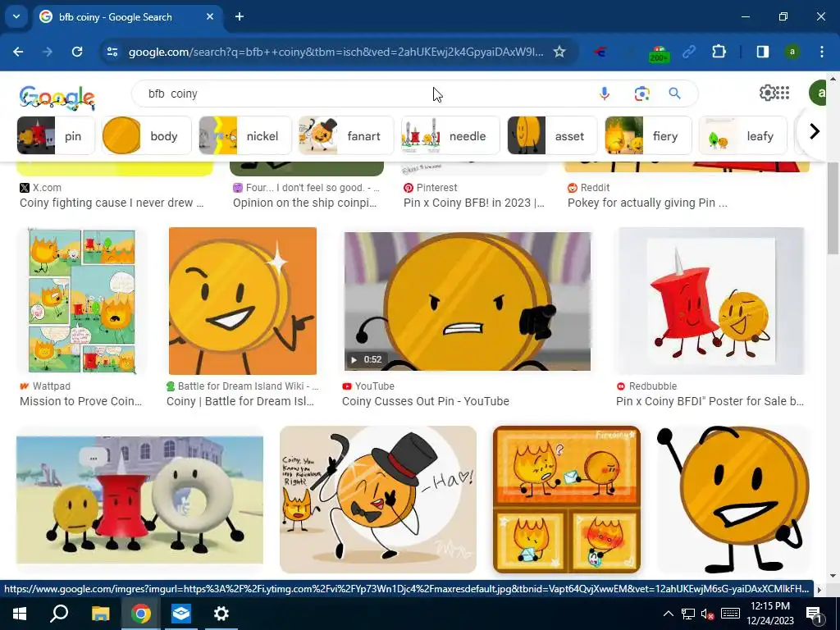This screenshot has height=630, width=840.
Task: Filter images by the leafy chip
Action: point(743,135)
